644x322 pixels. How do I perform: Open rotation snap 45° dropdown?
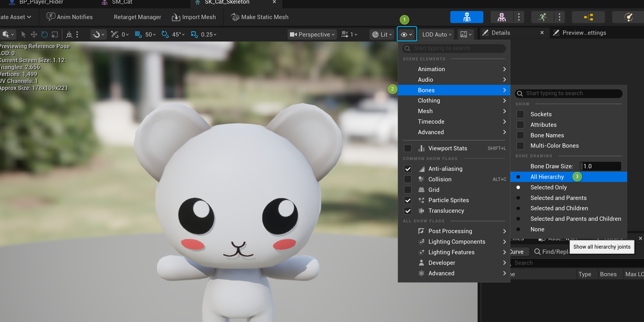pyautogui.click(x=178, y=34)
